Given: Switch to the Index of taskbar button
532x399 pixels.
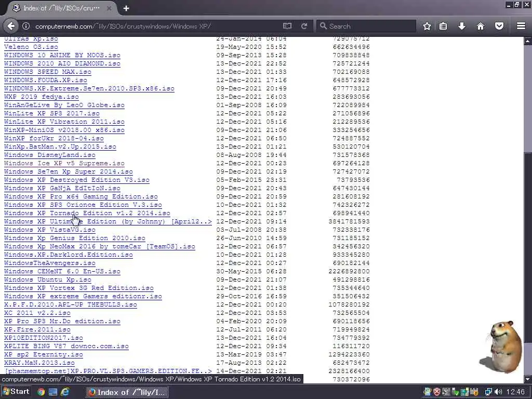Looking at the screenshot, I should (127, 392).
